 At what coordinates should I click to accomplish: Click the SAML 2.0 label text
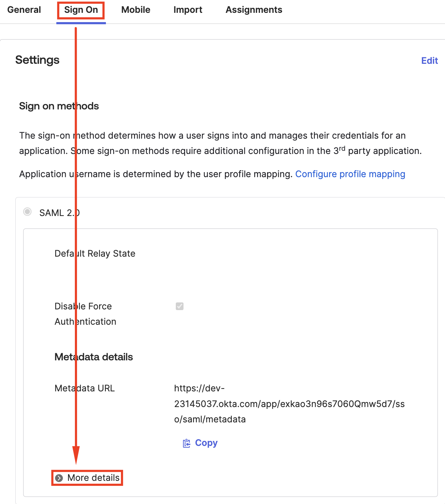coord(59,213)
